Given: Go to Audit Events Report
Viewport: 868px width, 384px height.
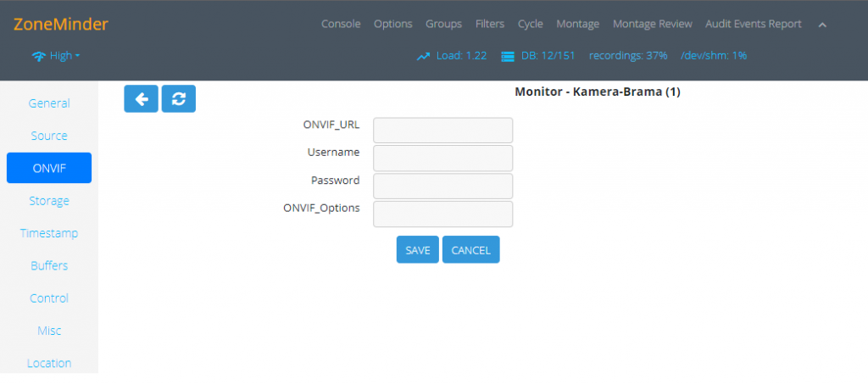Looking at the screenshot, I should [x=753, y=24].
